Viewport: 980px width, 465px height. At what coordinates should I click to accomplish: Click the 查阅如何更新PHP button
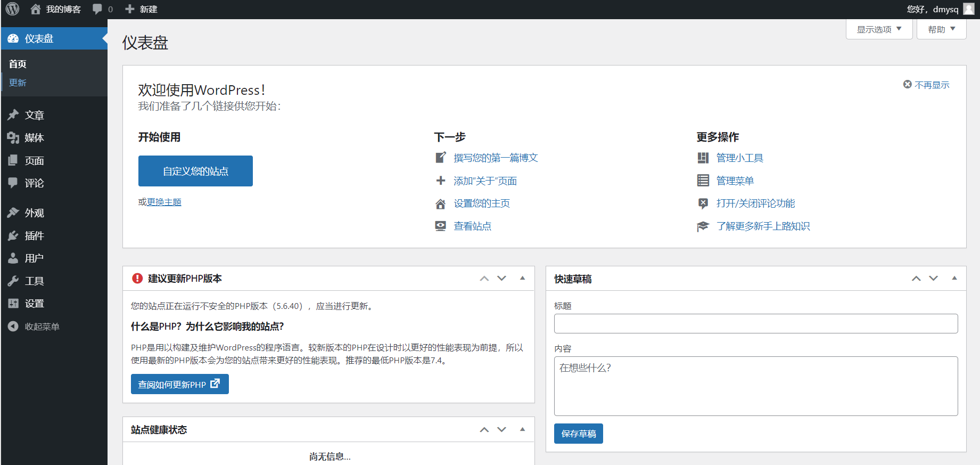click(x=180, y=384)
